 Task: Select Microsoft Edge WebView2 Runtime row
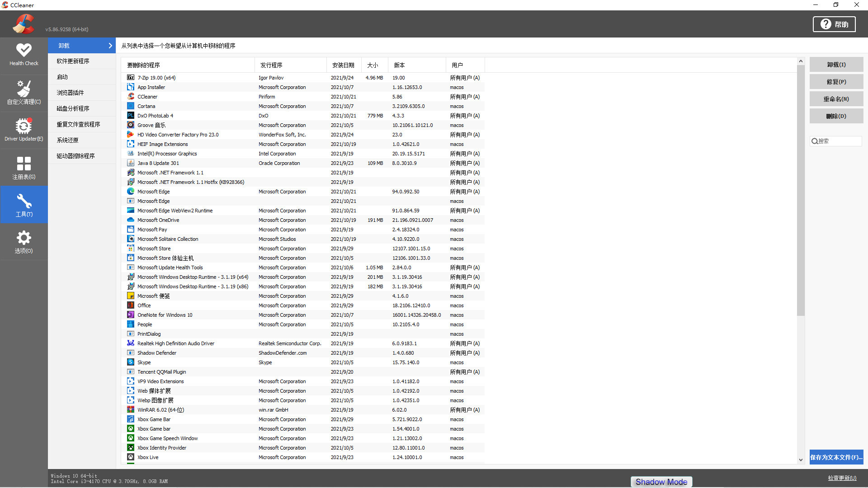click(x=303, y=211)
